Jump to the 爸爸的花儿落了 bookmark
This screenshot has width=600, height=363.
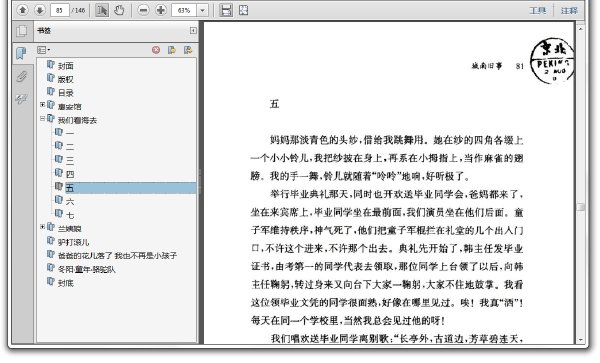point(117,256)
